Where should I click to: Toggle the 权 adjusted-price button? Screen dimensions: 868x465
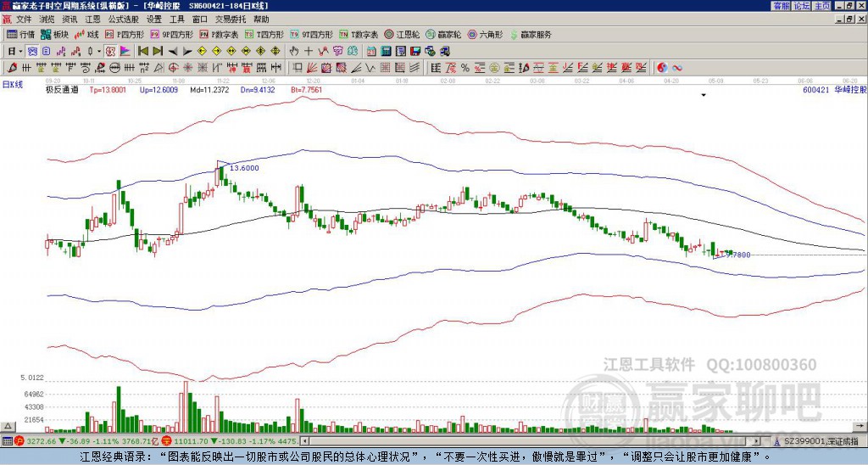click(110, 51)
